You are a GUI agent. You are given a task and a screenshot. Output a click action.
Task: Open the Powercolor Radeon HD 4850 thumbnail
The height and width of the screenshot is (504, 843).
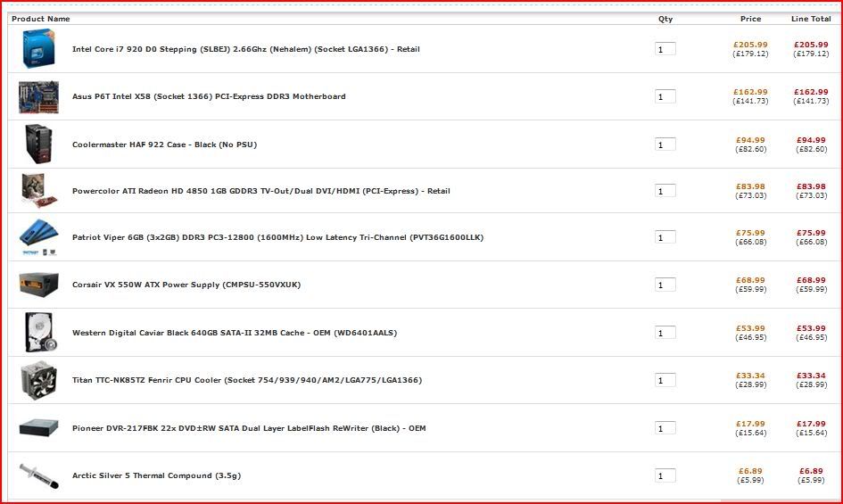pyautogui.click(x=38, y=190)
